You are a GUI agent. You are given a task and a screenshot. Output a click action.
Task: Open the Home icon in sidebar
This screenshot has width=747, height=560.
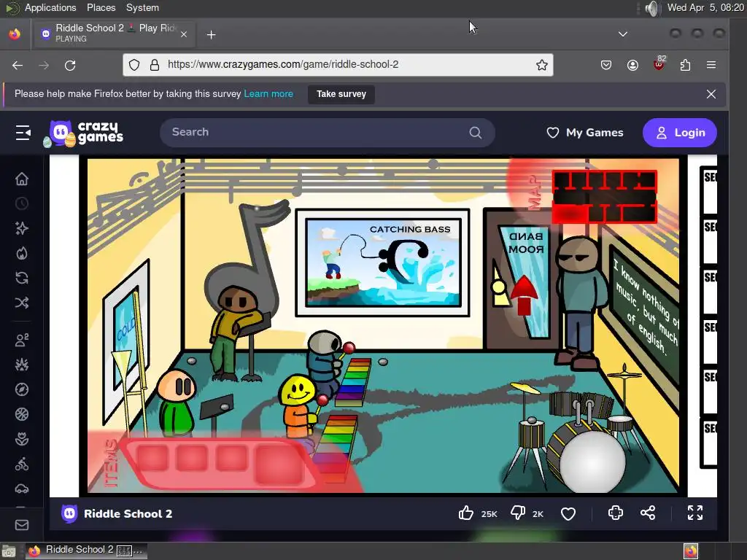(21, 179)
